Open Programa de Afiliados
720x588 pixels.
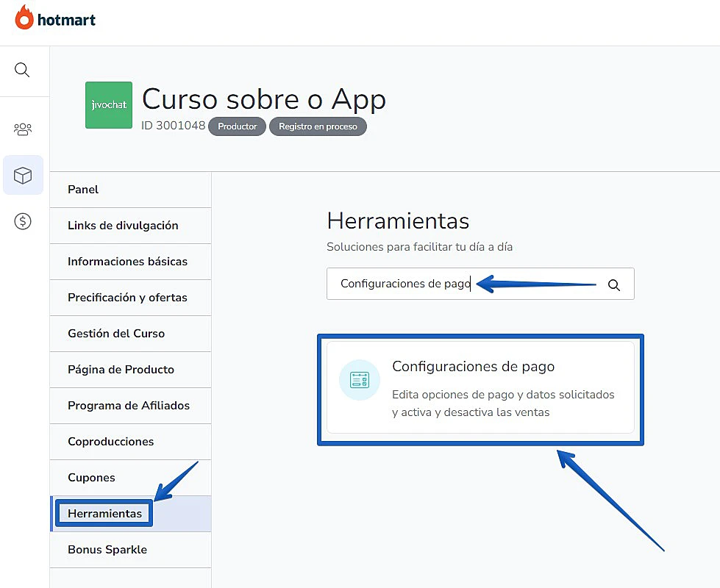129,406
